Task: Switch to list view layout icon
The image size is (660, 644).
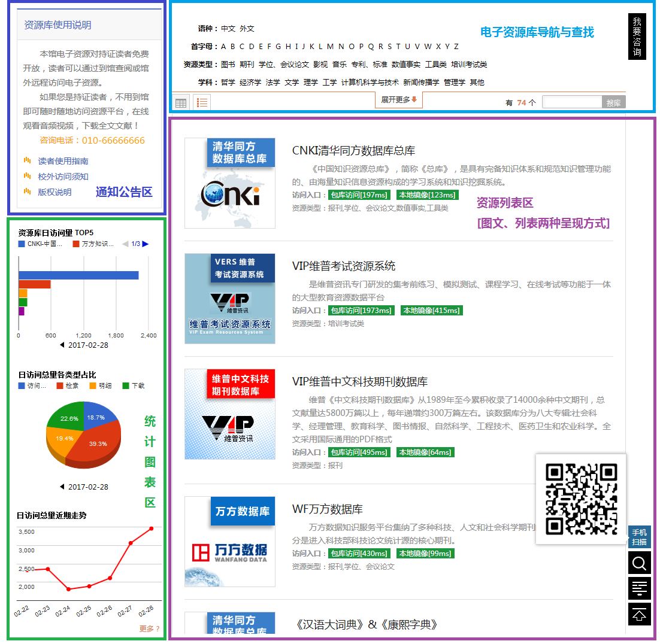Action: (x=202, y=103)
